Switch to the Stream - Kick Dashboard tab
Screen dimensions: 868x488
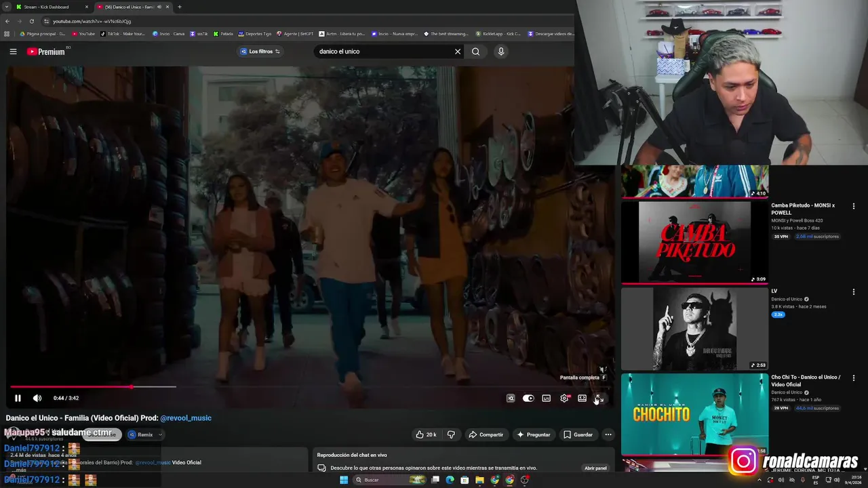pyautogui.click(x=51, y=7)
